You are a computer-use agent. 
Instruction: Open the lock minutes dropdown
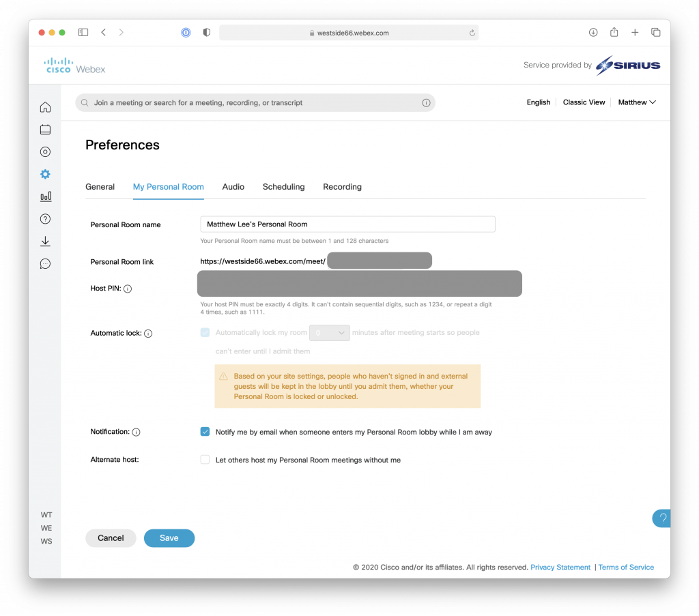pyautogui.click(x=330, y=333)
